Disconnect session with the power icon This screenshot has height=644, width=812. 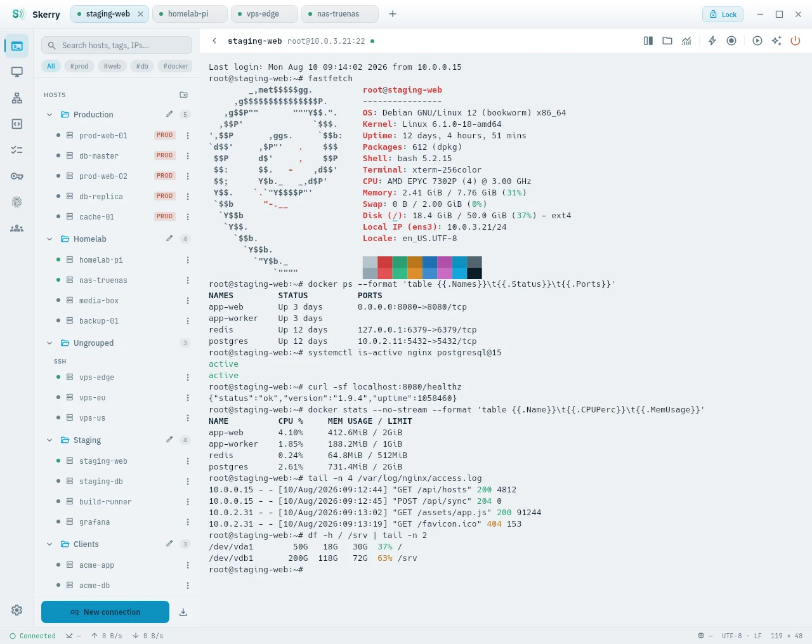(x=796, y=41)
